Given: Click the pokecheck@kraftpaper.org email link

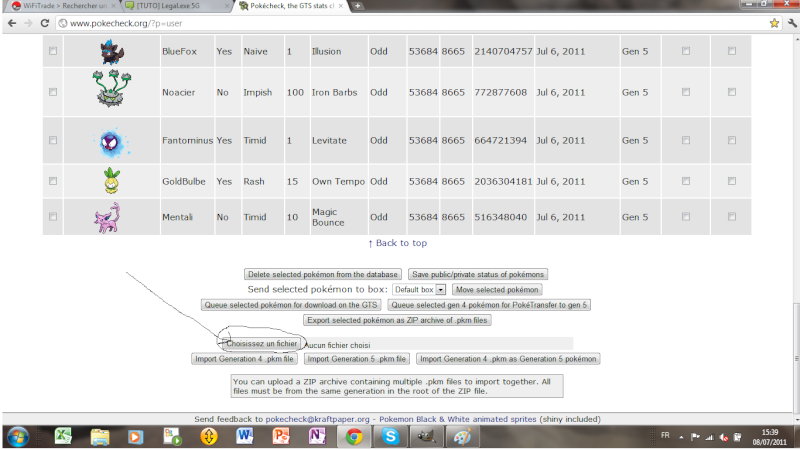Looking at the screenshot, I should pyautogui.click(x=317, y=419).
